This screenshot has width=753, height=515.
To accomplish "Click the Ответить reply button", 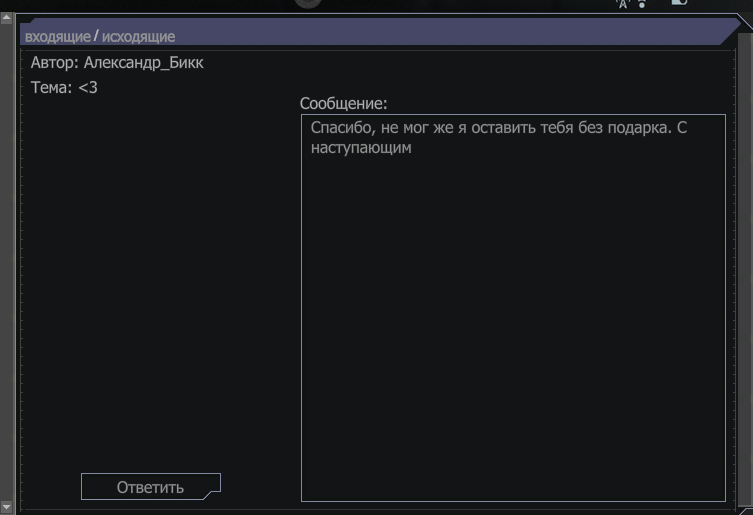I will (x=151, y=487).
